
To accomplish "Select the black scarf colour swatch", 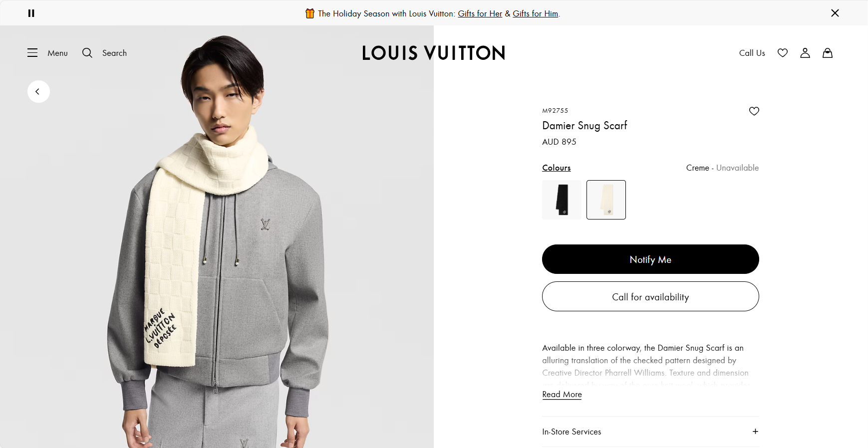I will 562,200.
